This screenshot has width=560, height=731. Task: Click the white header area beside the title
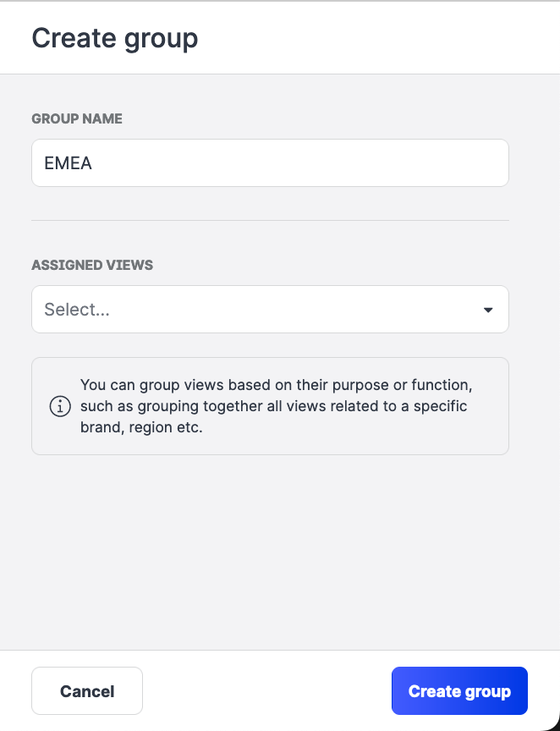click(x=381, y=38)
